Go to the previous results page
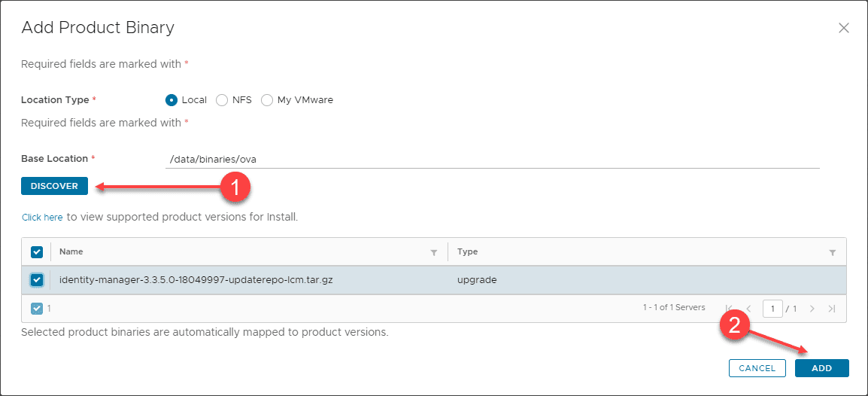 748,309
